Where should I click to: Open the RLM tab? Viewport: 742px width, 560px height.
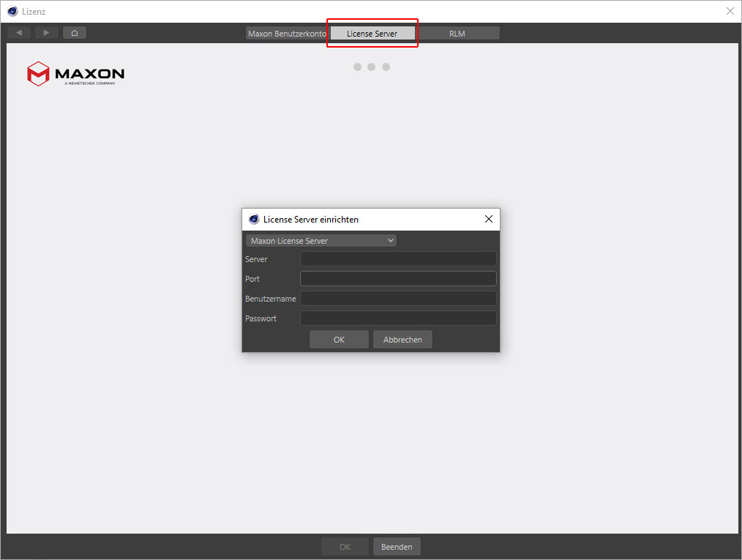pyautogui.click(x=457, y=34)
